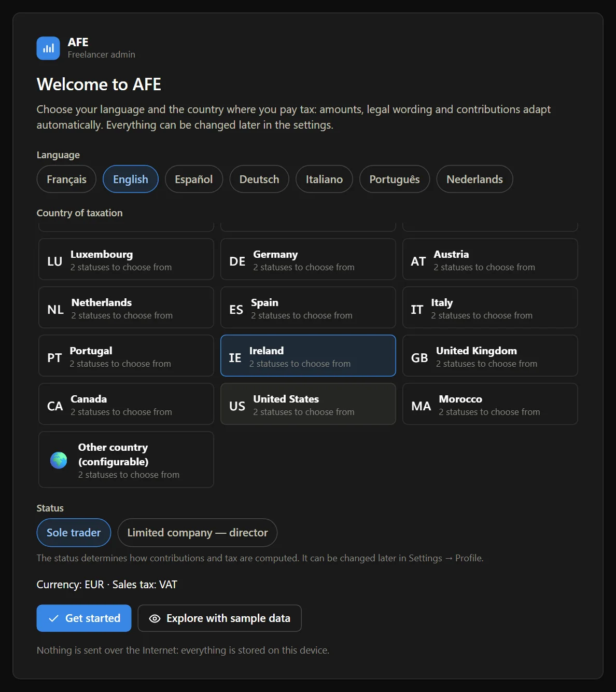Click the Language section label
Image resolution: width=616 pixels, height=692 pixels.
pyautogui.click(x=58, y=155)
